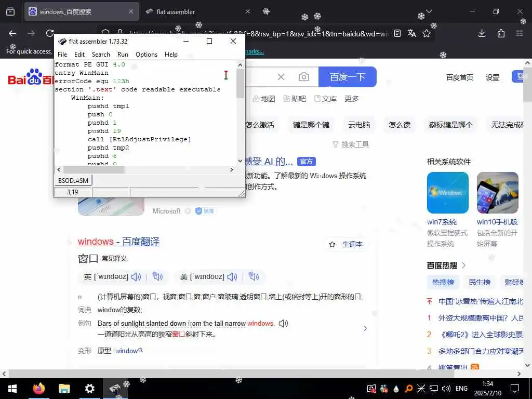The width and height of the screenshot is (532, 399).
Task: Open Run menu in flat assembler
Action: (123, 54)
